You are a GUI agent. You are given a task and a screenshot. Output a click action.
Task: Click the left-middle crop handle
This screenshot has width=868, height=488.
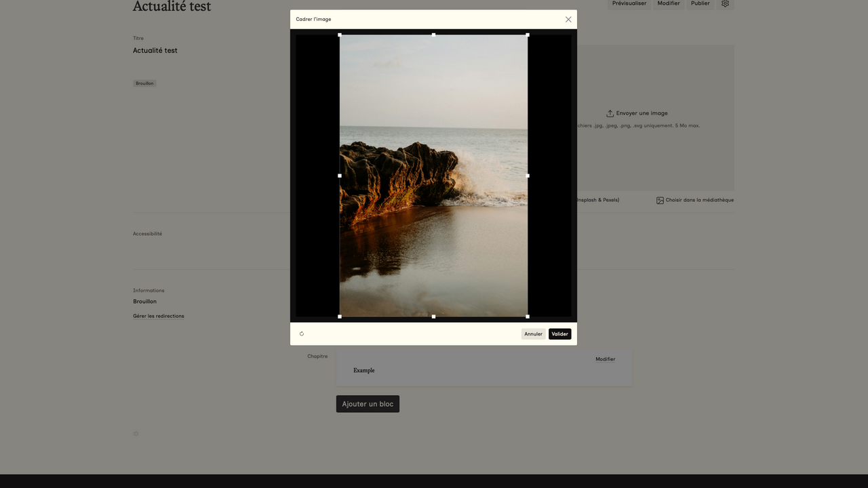pyautogui.click(x=340, y=176)
